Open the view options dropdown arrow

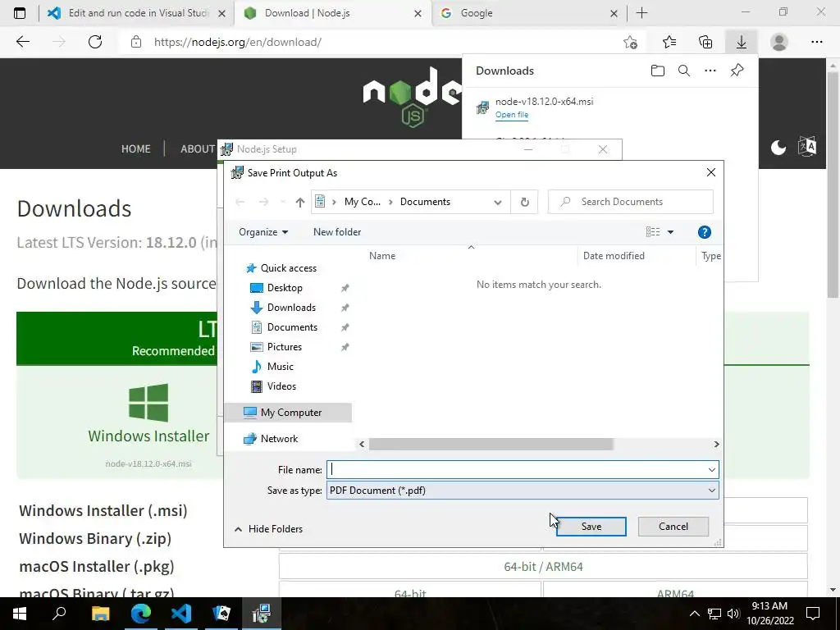[x=670, y=232]
